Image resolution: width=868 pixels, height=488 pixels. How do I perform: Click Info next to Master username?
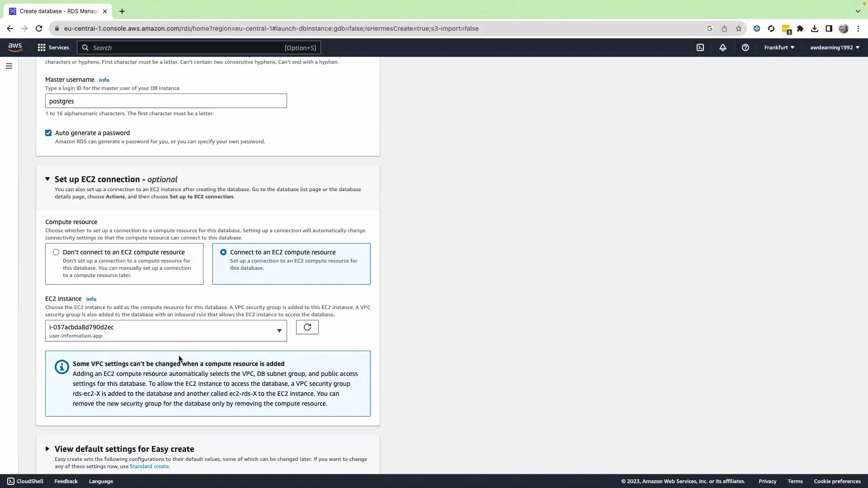104,80
